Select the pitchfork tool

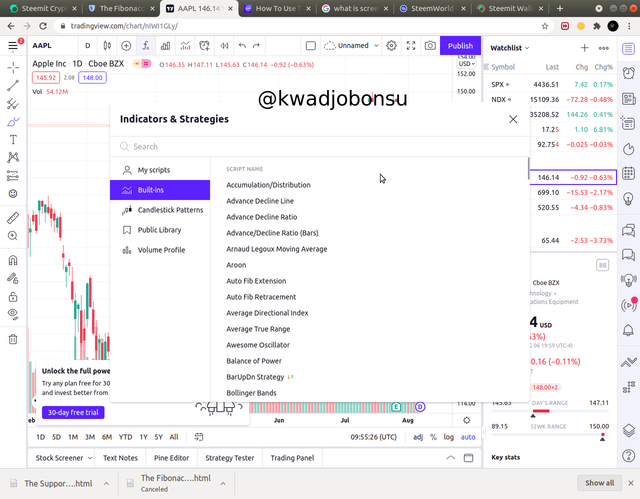pos(13,104)
